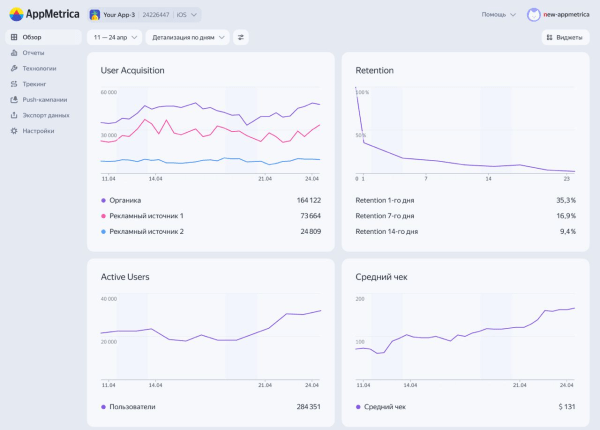The height and width of the screenshot is (430, 600).
Task: Click the Push-кампании icon
Action: pos(13,99)
